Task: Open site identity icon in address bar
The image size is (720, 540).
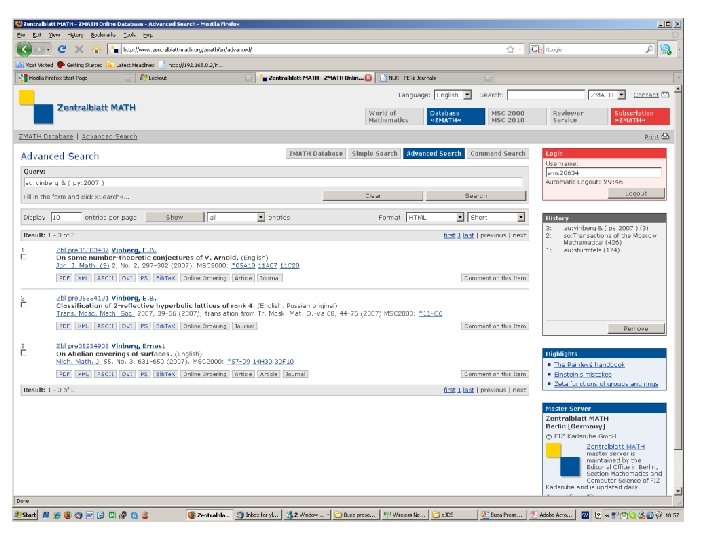Action: 115,49
